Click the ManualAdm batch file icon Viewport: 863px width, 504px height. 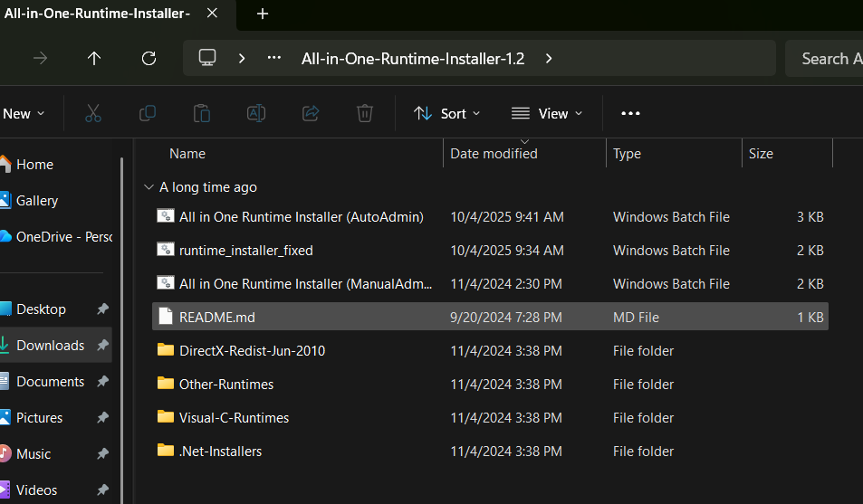click(x=166, y=283)
